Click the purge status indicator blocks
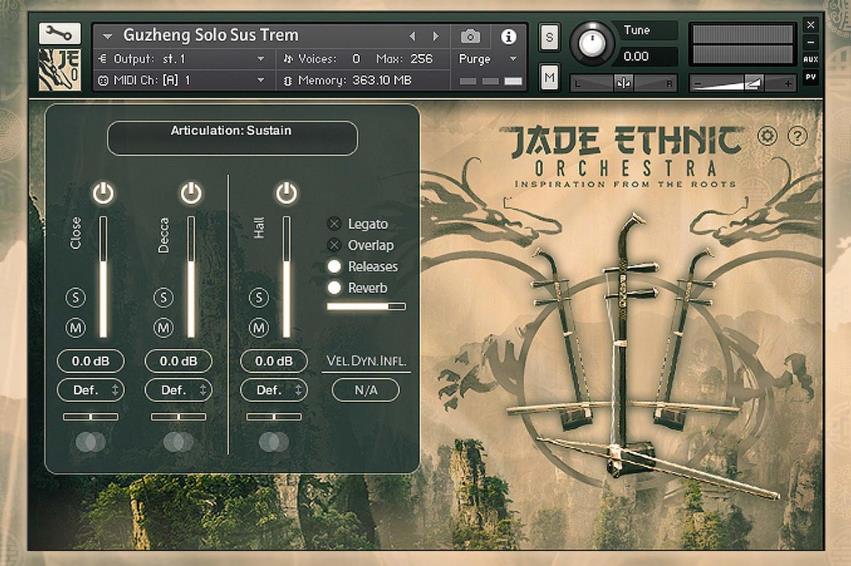Image resolution: width=851 pixels, height=566 pixels. [x=491, y=81]
